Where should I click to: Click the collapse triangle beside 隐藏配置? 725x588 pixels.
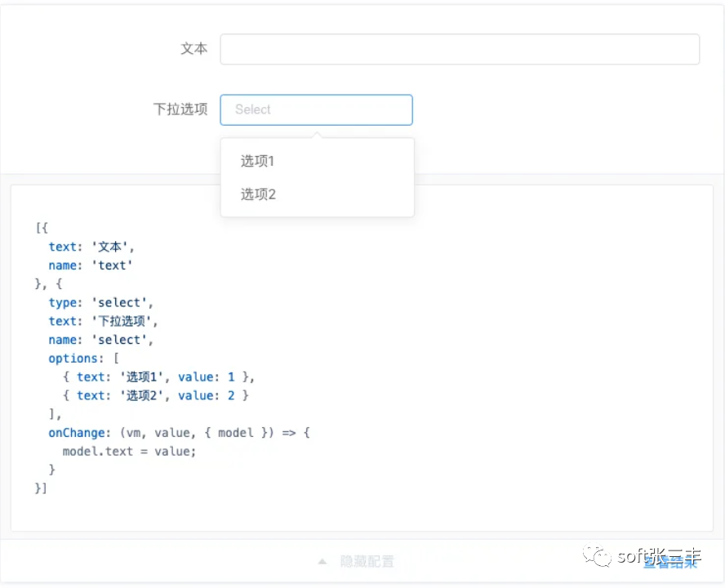click(322, 562)
